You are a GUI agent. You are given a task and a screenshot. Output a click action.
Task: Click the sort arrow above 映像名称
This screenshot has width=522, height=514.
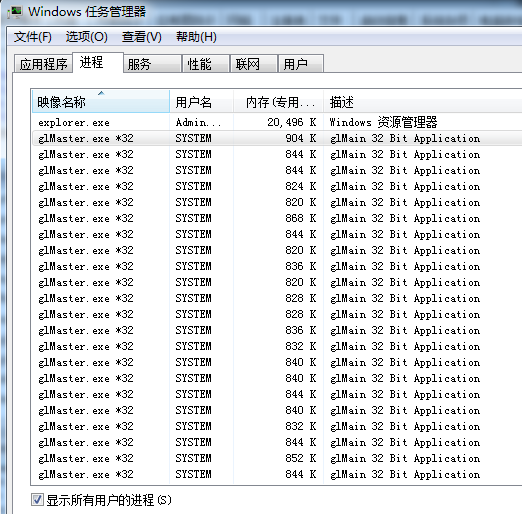[101, 93]
